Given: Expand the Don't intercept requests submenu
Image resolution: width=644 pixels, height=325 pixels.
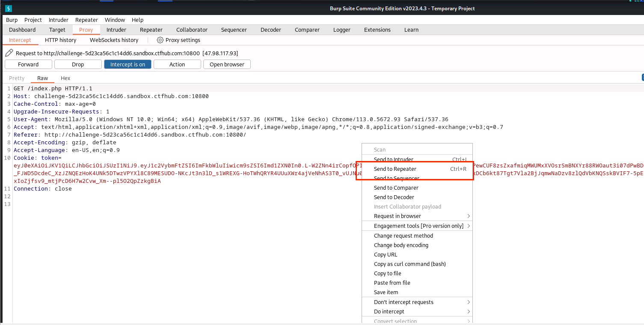Looking at the screenshot, I should pyautogui.click(x=417, y=302).
